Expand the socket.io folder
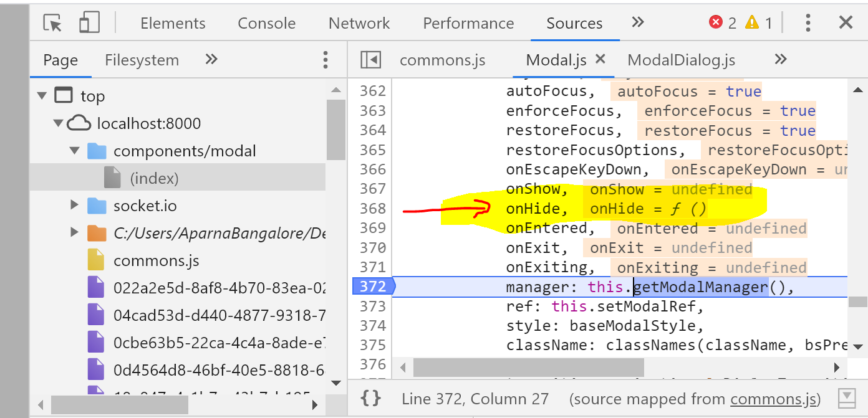The height and width of the screenshot is (418, 868). coord(74,205)
